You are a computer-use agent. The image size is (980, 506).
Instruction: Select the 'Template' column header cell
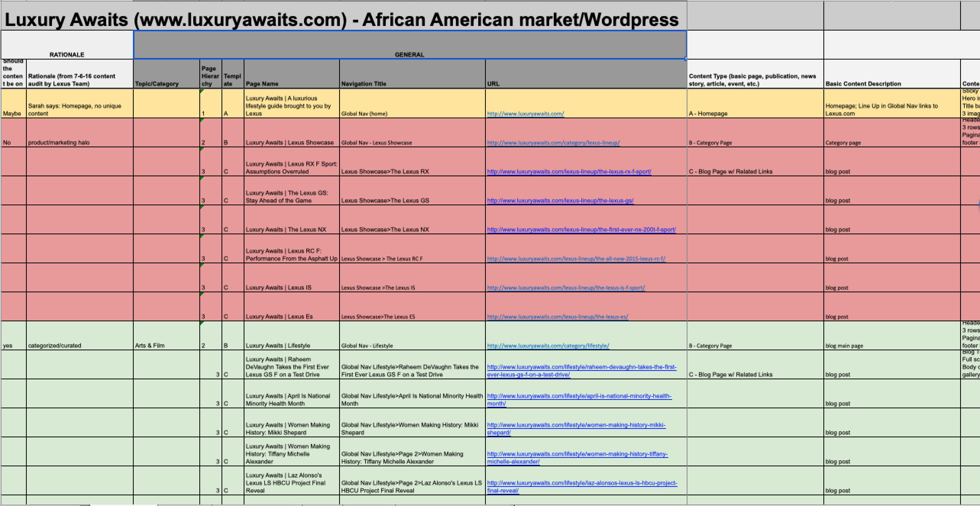coord(233,74)
